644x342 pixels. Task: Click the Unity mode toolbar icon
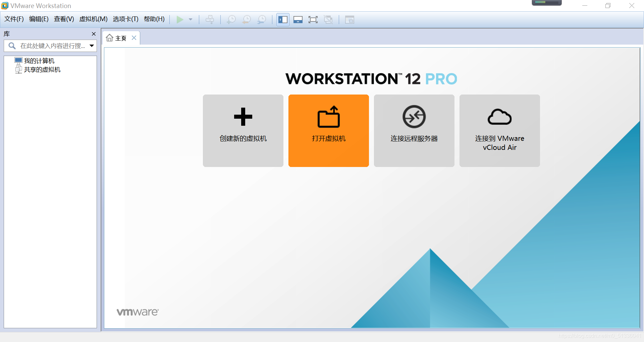(x=328, y=19)
